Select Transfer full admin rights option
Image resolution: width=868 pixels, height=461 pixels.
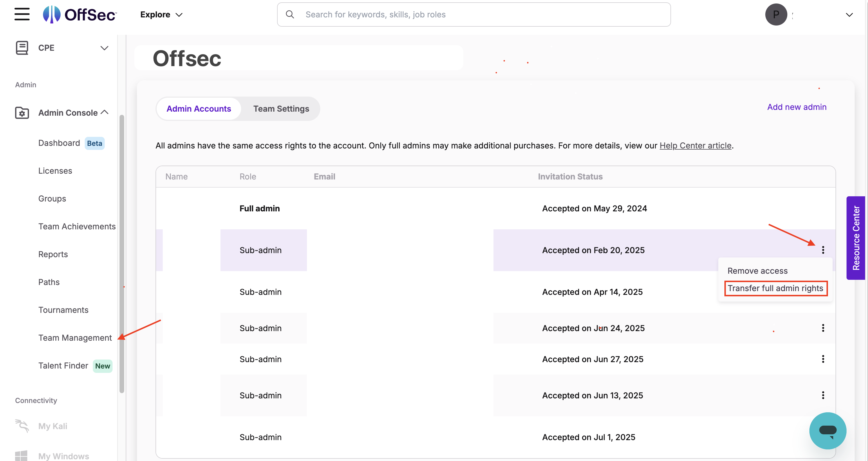point(775,288)
